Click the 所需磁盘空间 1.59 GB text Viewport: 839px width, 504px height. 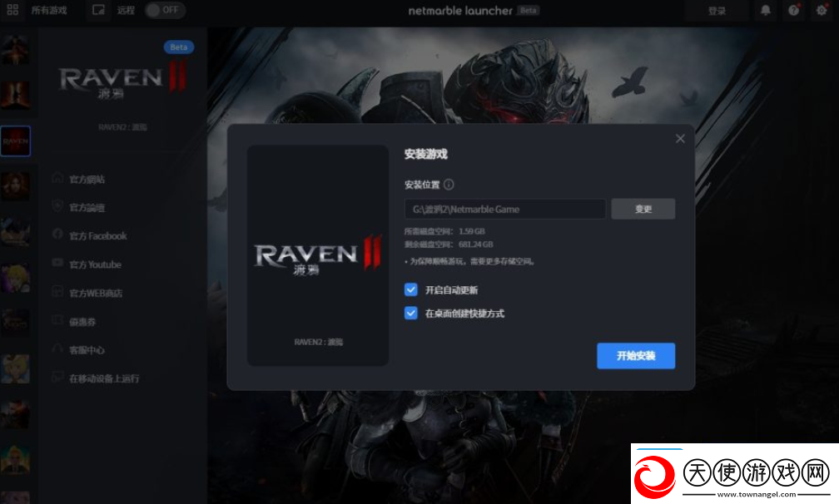(444, 231)
